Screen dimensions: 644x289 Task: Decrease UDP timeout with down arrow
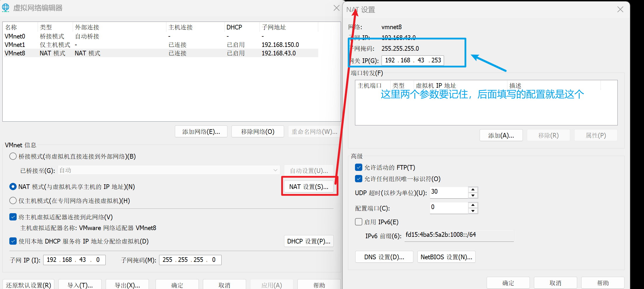coord(473,195)
